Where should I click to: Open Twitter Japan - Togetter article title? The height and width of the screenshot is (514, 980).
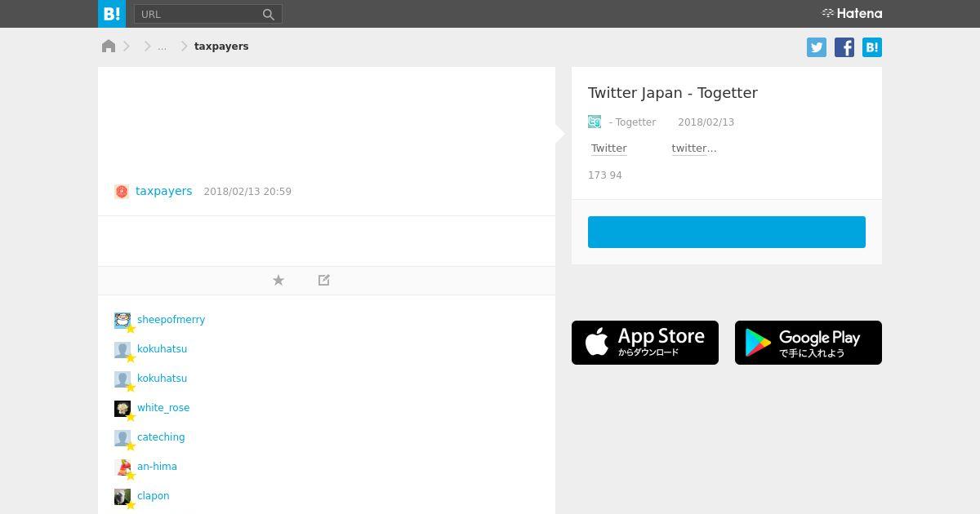click(673, 93)
